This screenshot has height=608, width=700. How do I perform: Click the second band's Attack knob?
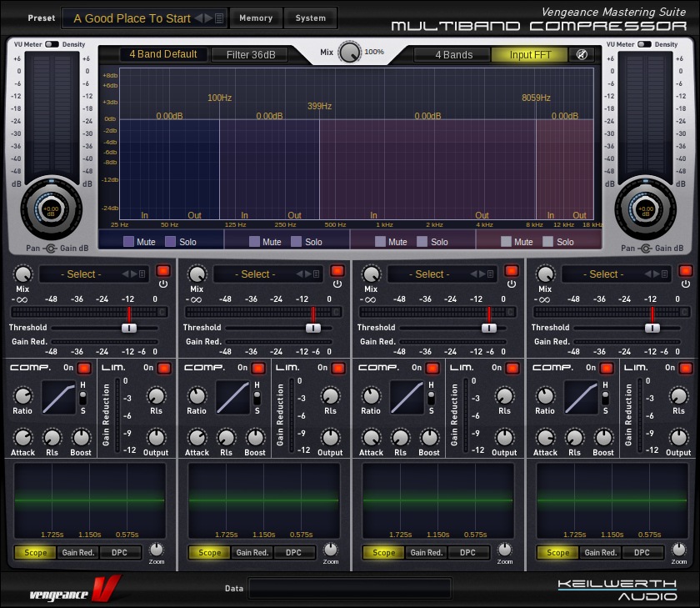click(x=197, y=437)
